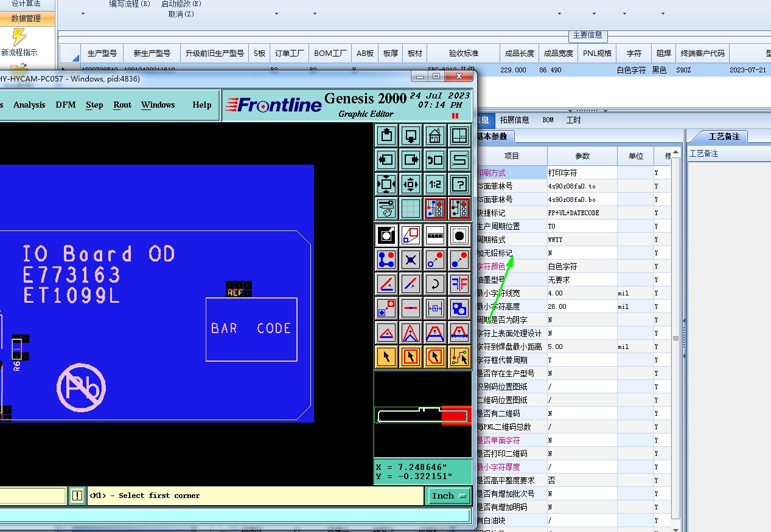The width and height of the screenshot is (771, 532).
Task: Click the 编写流程(R) button
Action: (130, 4)
